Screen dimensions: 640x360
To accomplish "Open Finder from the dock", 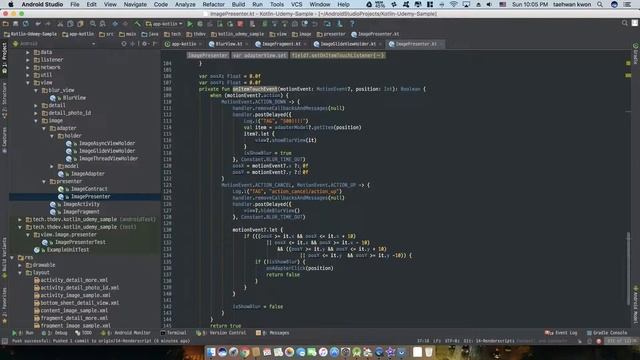I will click(211, 352).
